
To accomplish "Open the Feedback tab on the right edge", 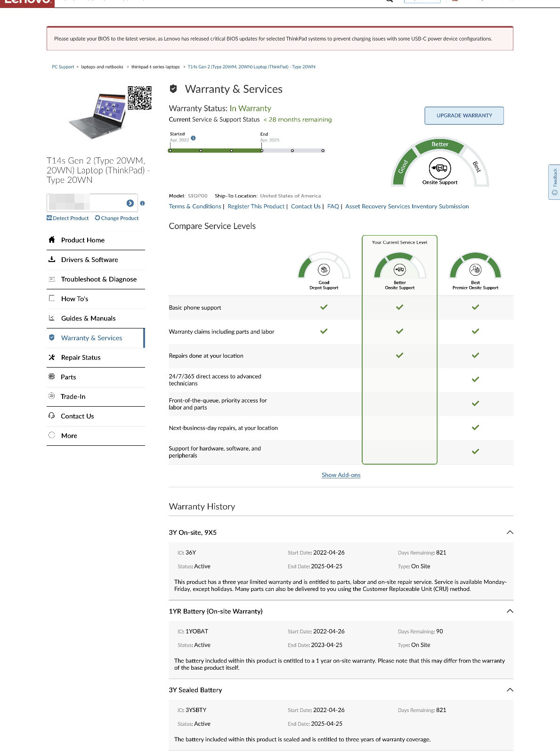I will tap(554, 182).
